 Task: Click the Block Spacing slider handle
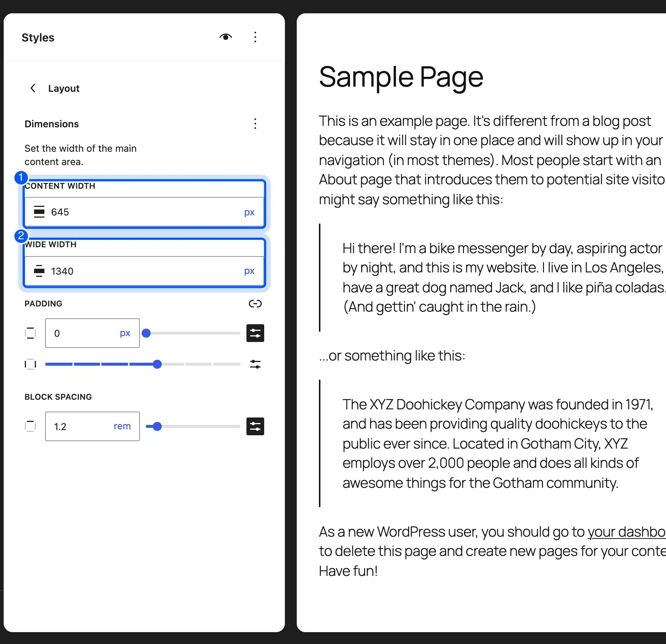157,426
